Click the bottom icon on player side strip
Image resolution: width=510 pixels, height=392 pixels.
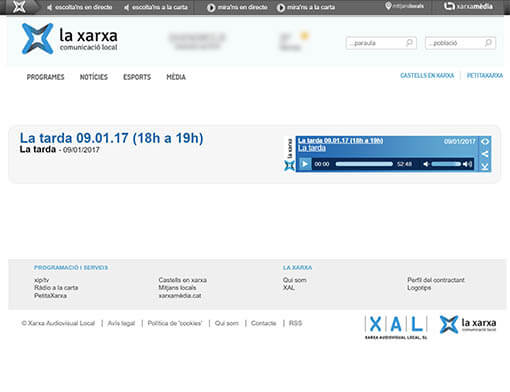click(485, 166)
